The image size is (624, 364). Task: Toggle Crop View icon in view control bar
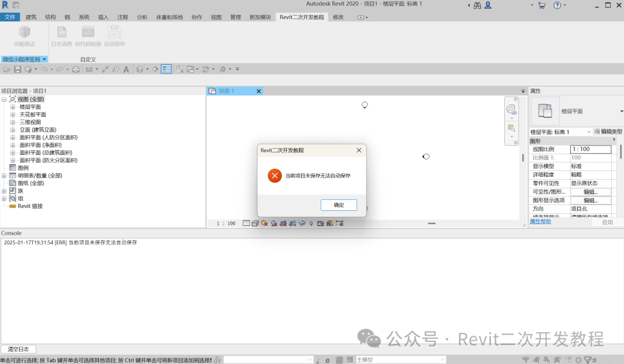(283, 224)
